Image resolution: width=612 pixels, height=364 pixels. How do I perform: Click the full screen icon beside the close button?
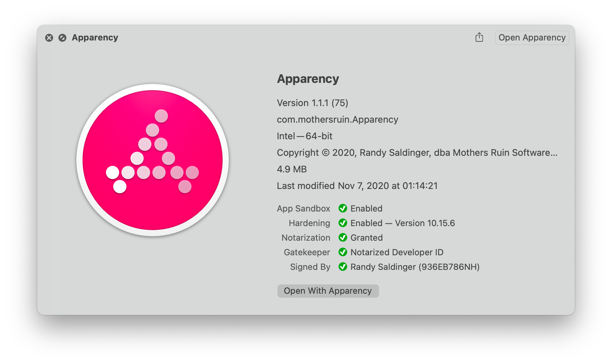pyautogui.click(x=62, y=38)
